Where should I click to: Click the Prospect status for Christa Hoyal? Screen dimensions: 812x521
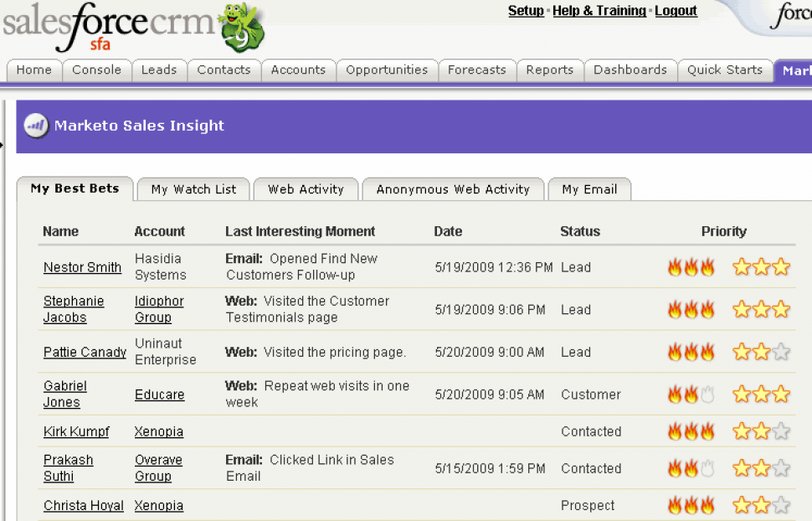click(x=588, y=505)
